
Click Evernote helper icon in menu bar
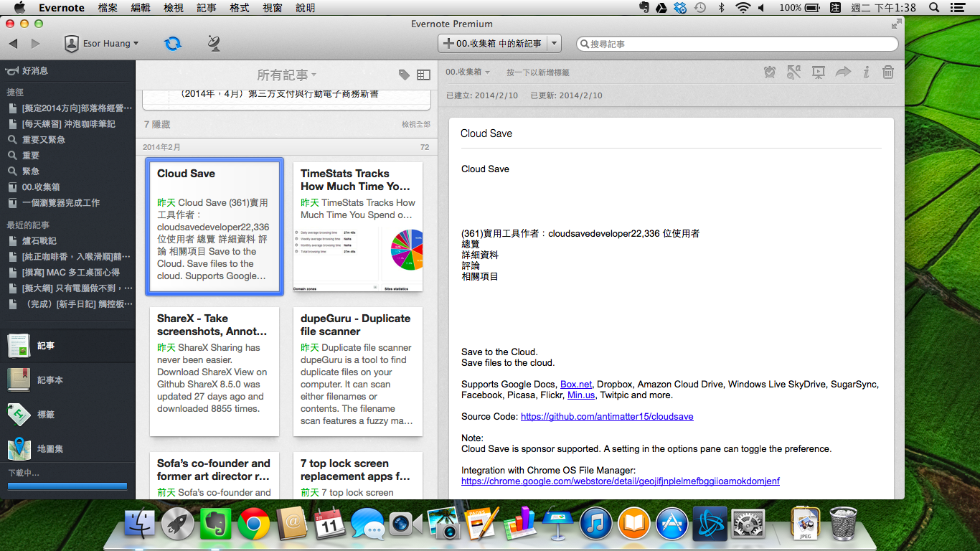tap(644, 8)
